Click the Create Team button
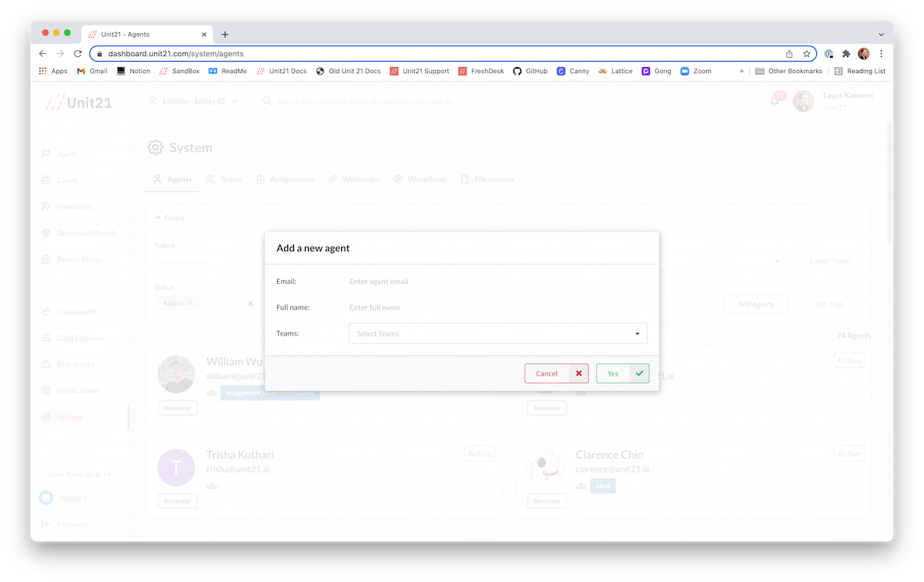 tap(829, 261)
